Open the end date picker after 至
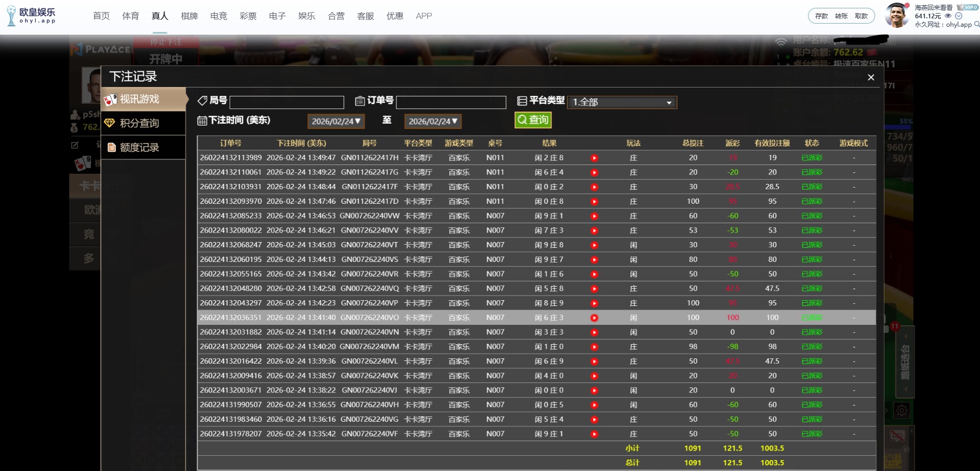The height and width of the screenshot is (471, 980). (433, 122)
